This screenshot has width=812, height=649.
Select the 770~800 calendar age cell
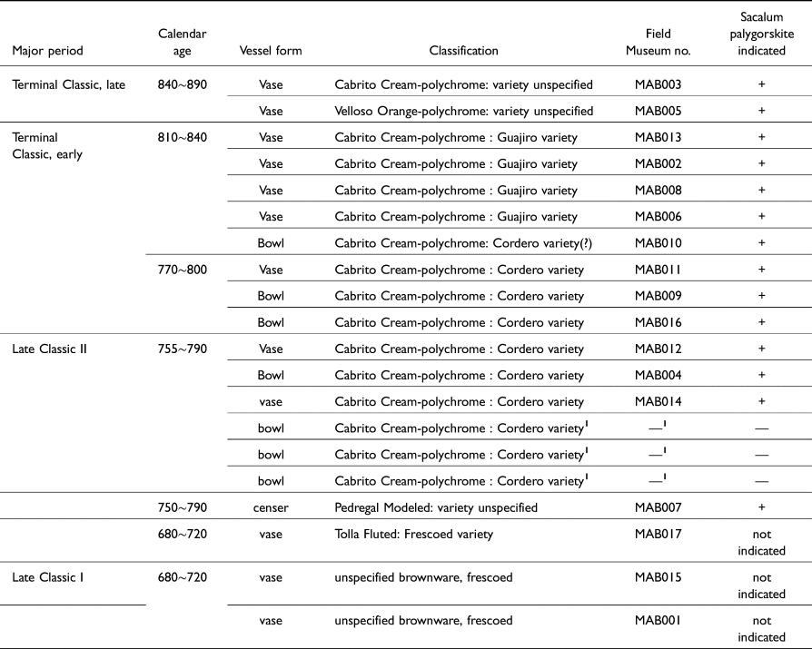pos(183,270)
